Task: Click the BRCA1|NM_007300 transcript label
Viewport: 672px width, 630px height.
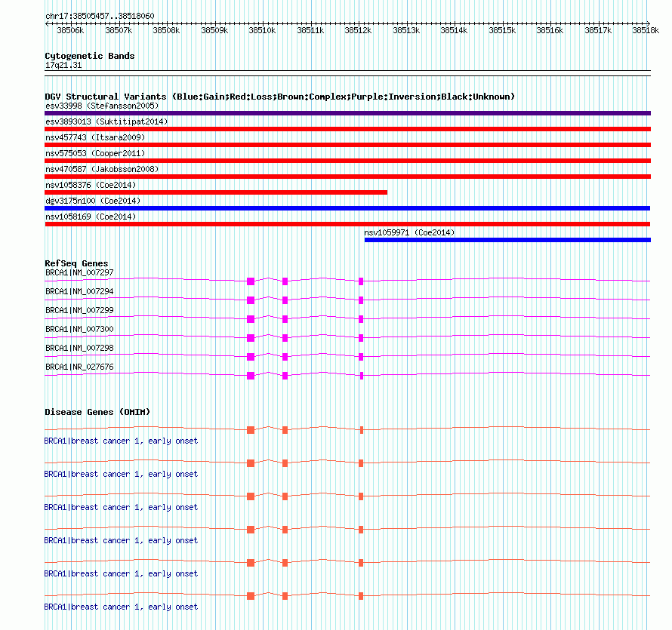Action: coord(80,329)
